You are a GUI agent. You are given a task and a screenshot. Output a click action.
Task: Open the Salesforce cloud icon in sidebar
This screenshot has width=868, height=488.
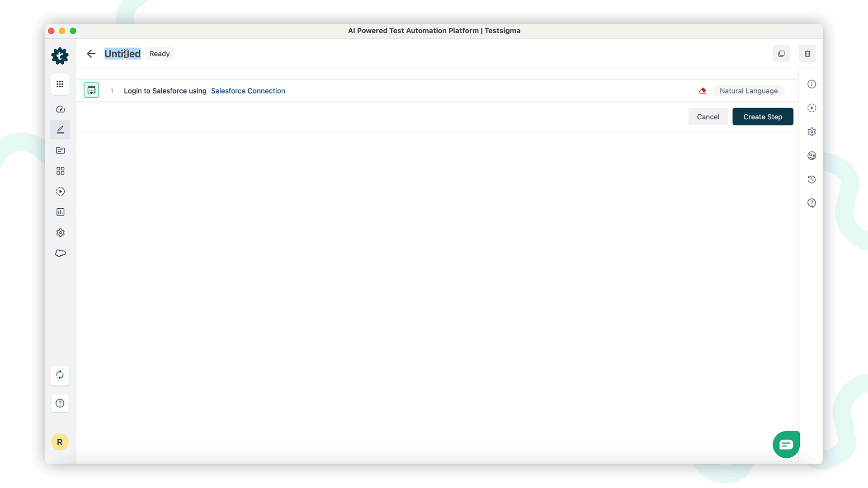tap(60, 253)
